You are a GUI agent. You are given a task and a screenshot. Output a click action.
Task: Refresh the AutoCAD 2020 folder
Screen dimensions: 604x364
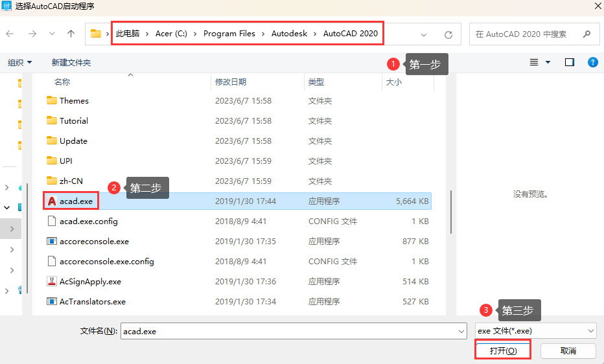click(x=448, y=34)
